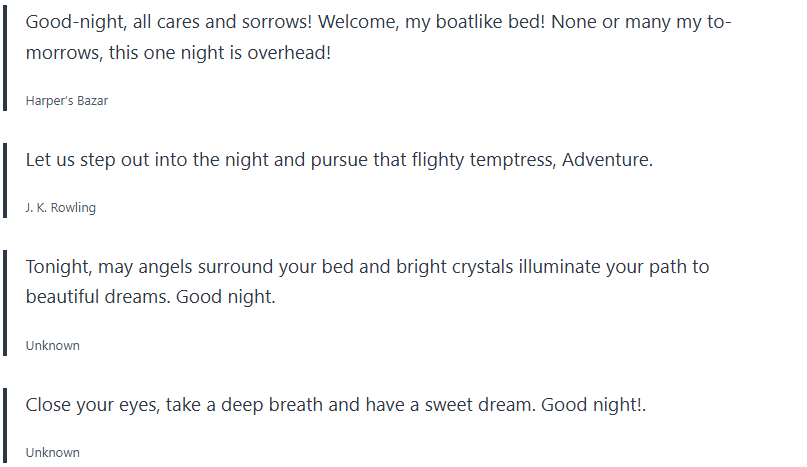Viewport: 807px width, 467px height.
Task: Select the J. K. Rowling author name
Action: pos(60,208)
